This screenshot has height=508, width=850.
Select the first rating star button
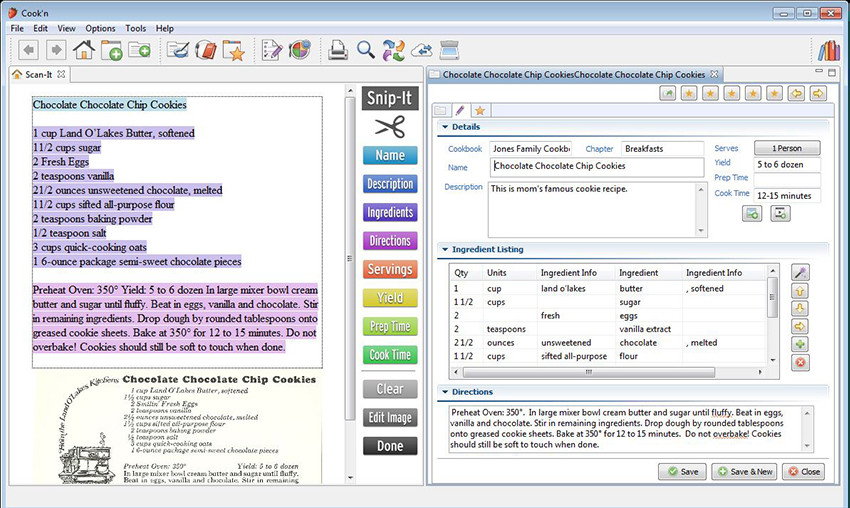coord(689,93)
